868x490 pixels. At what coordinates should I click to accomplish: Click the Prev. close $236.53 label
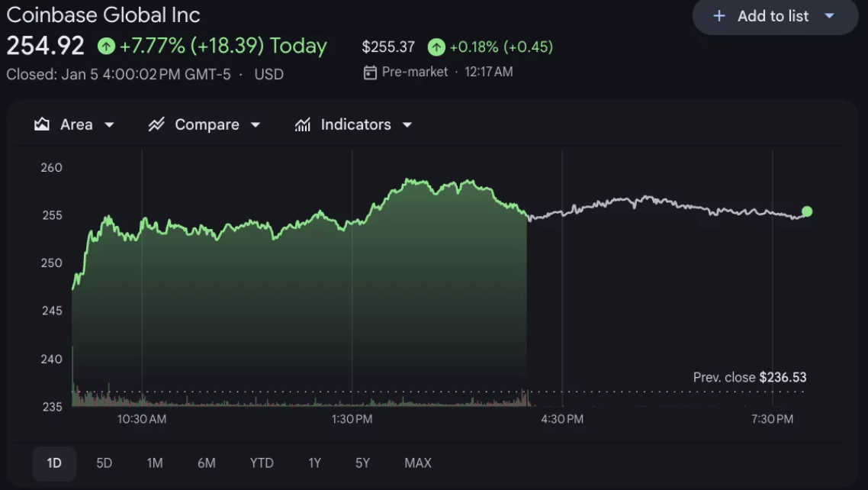(x=749, y=377)
